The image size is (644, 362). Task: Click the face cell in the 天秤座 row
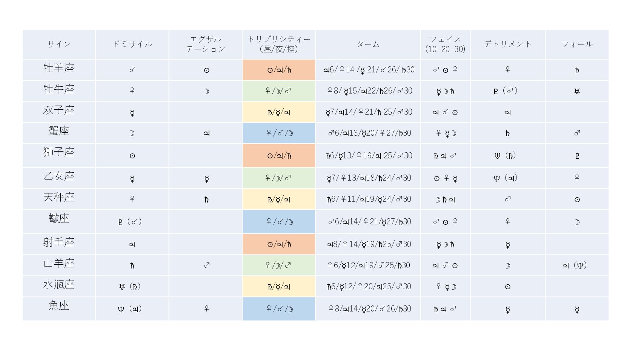coord(445,199)
